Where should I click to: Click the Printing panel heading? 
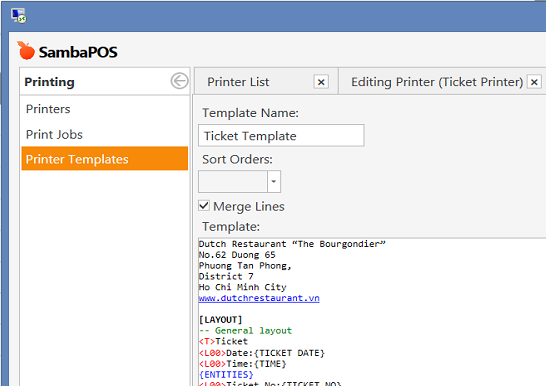tap(49, 82)
